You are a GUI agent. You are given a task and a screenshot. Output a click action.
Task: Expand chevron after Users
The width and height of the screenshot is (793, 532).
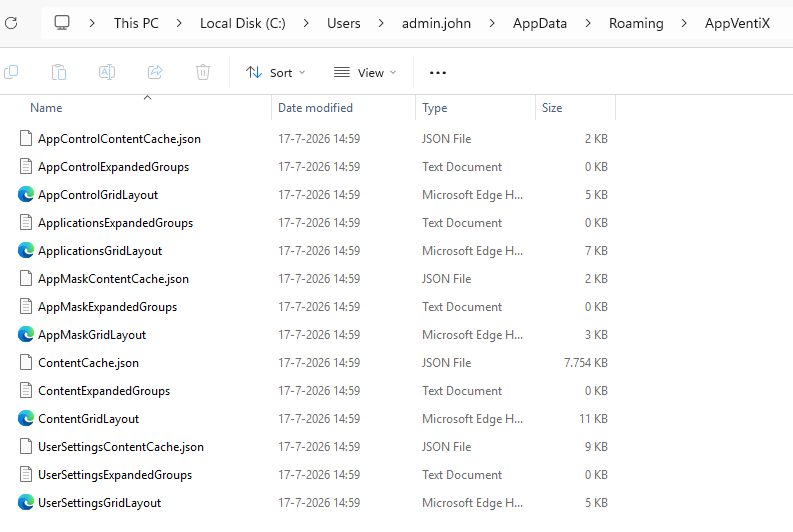click(381, 23)
